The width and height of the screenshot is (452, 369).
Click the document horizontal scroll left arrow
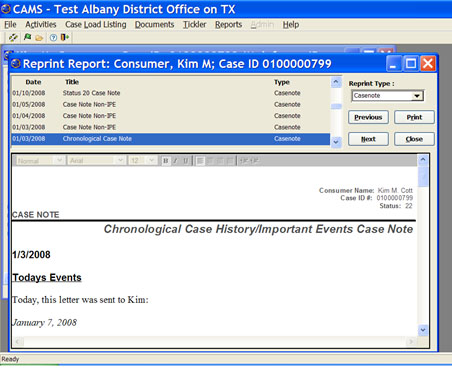point(19,341)
